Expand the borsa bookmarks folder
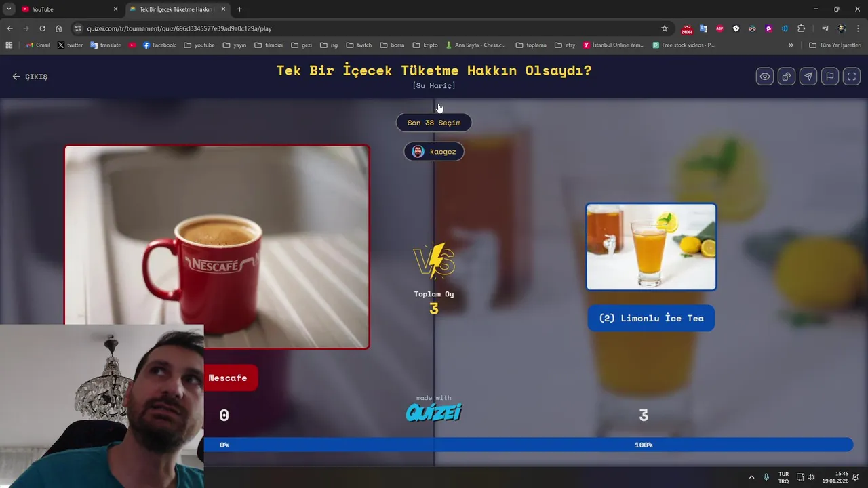The width and height of the screenshot is (868, 488). click(392, 45)
